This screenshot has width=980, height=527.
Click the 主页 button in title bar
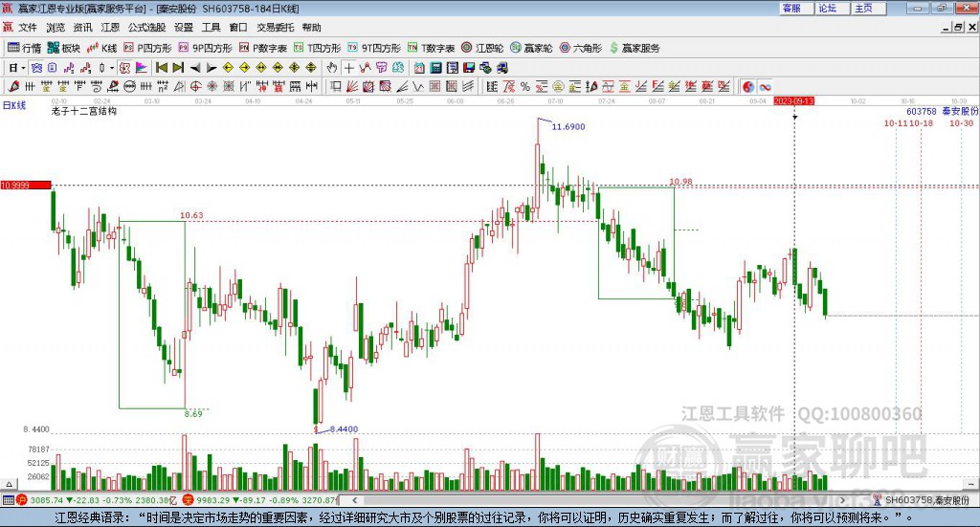(x=869, y=8)
